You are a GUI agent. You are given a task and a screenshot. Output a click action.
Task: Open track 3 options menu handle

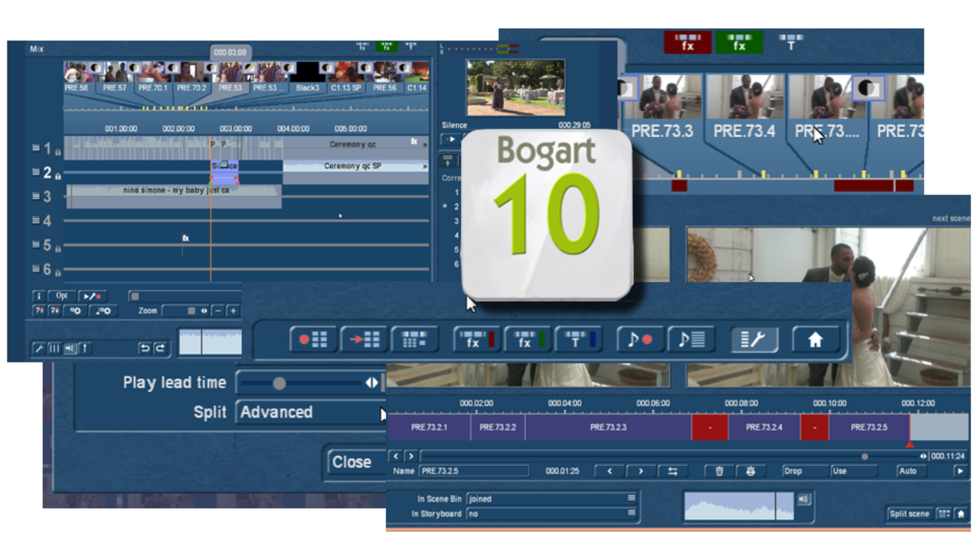tap(35, 197)
